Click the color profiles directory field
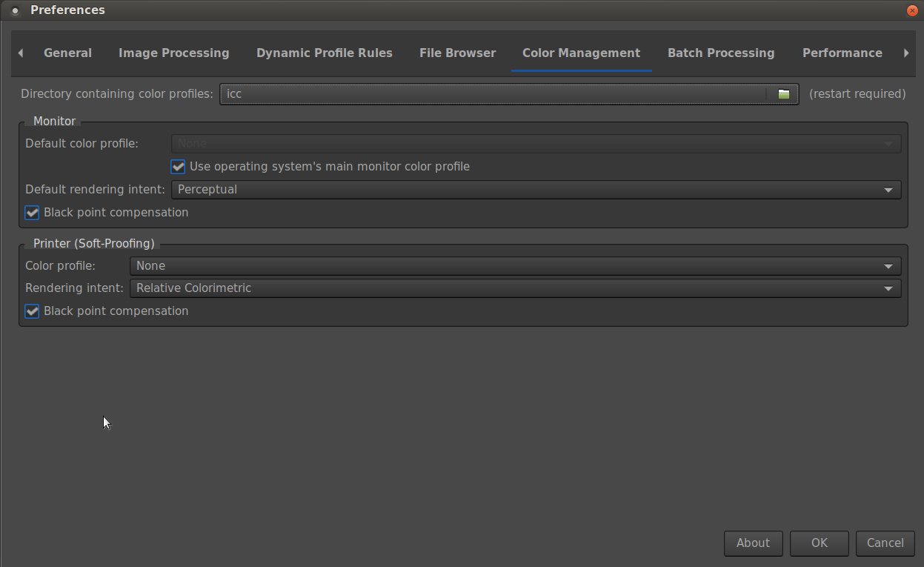924x567 pixels. tap(493, 94)
